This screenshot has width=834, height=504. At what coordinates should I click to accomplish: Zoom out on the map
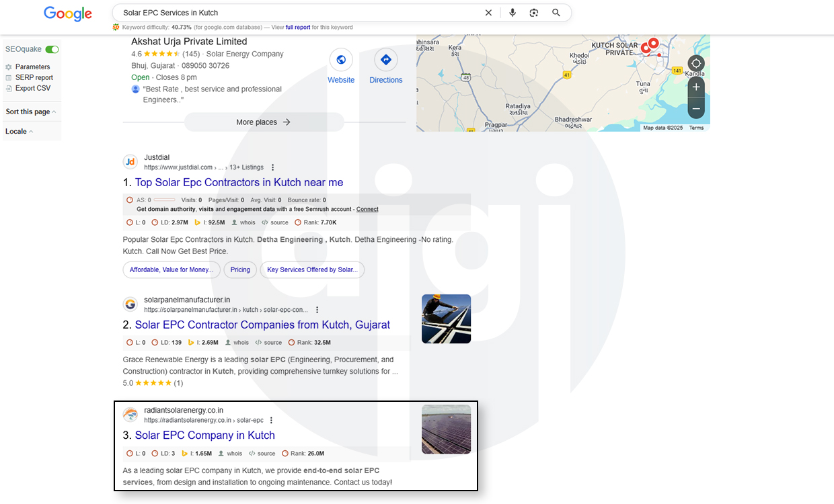(696, 108)
